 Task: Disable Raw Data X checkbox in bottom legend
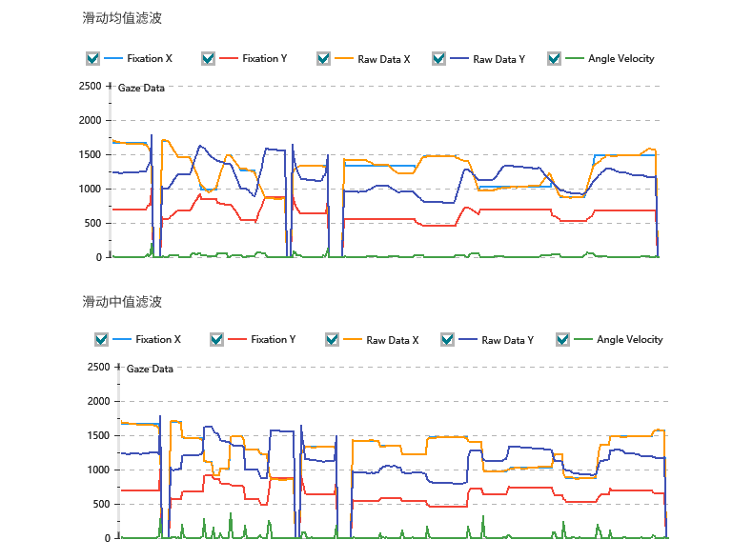(332, 340)
